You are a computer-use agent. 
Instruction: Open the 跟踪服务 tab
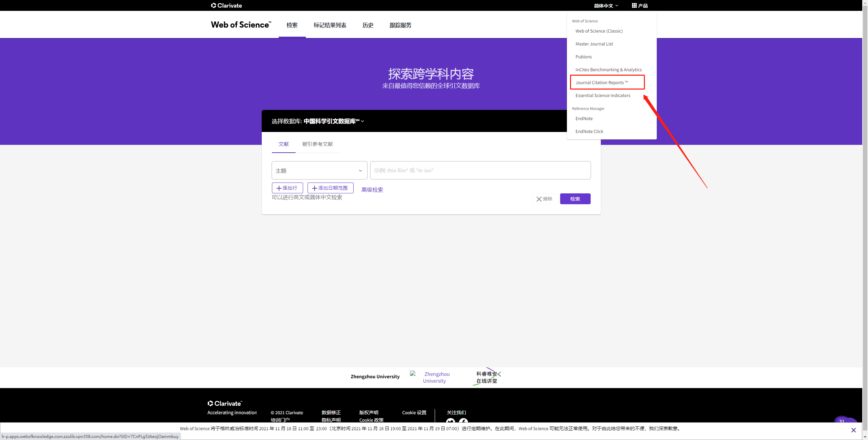pos(400,25)
